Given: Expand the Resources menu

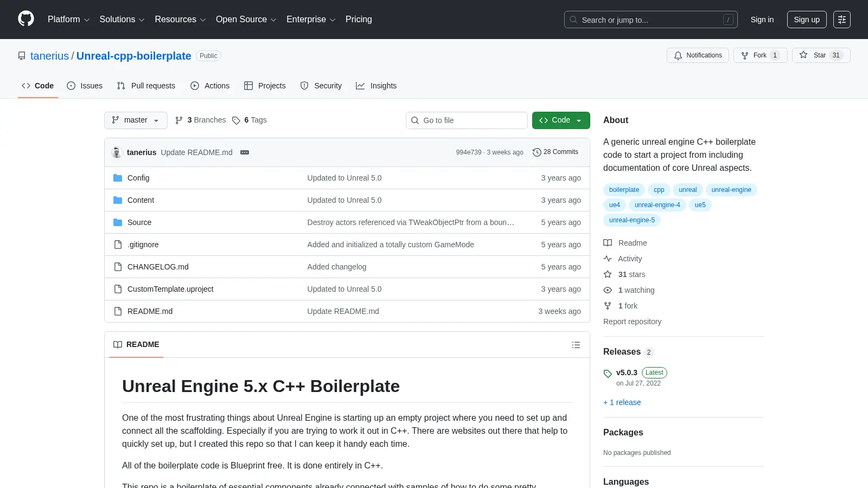Looking at the screenshot, I should [x=180, y=20].
